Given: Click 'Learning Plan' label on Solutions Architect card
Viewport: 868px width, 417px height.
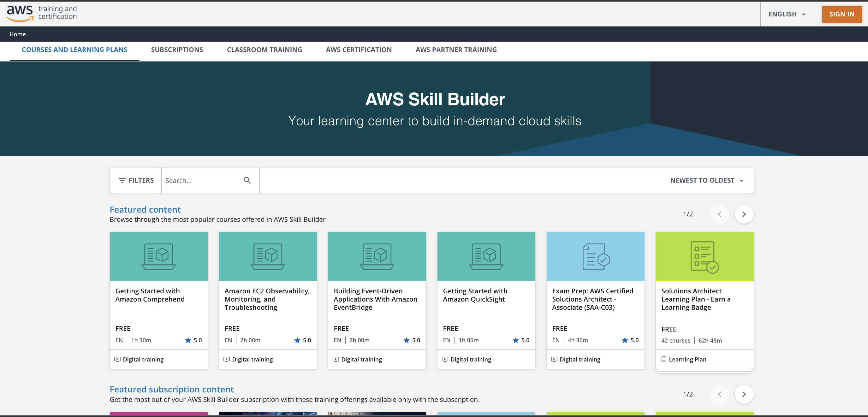Looking at the screenshot, I should pos(687,359).
